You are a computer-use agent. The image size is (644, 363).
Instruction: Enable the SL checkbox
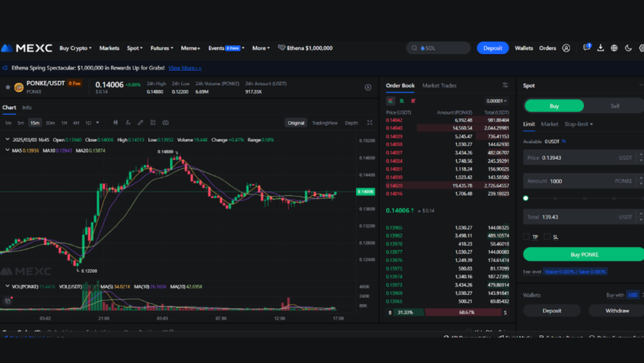click(547, 237)
